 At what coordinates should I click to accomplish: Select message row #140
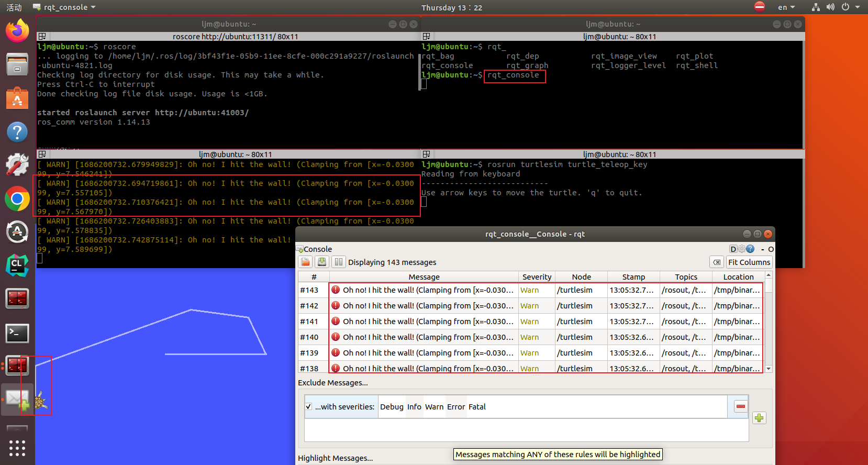(x=531, y=337)
